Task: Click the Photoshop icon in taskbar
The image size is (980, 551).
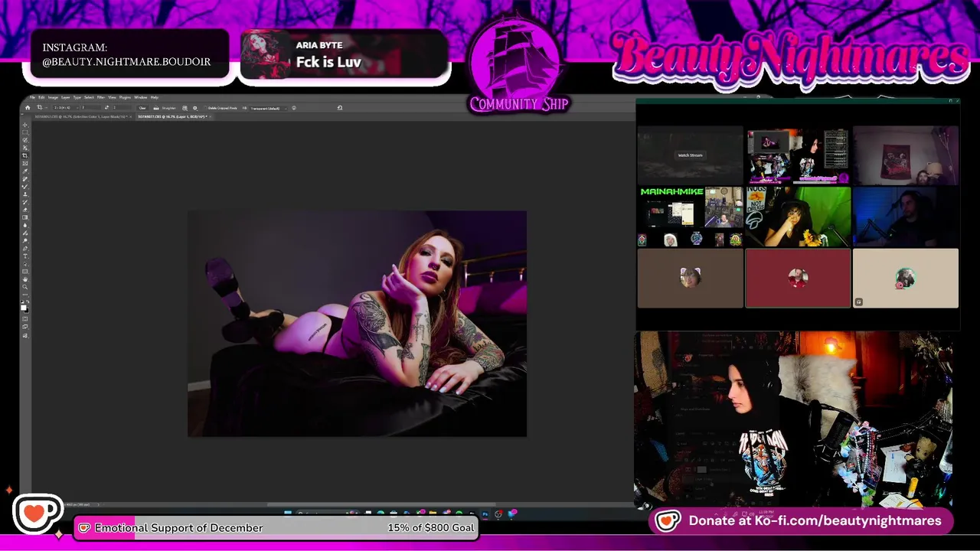Action: [x=485, y=514]
